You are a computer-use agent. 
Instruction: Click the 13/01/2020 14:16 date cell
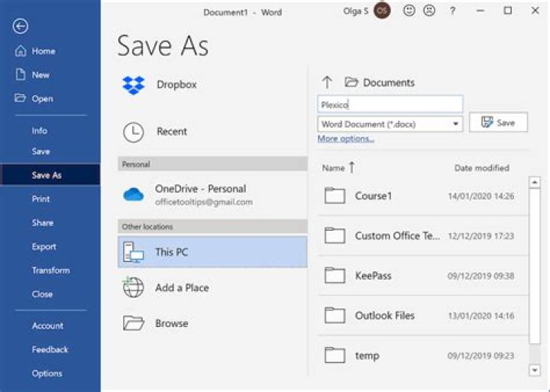[481, 316]
